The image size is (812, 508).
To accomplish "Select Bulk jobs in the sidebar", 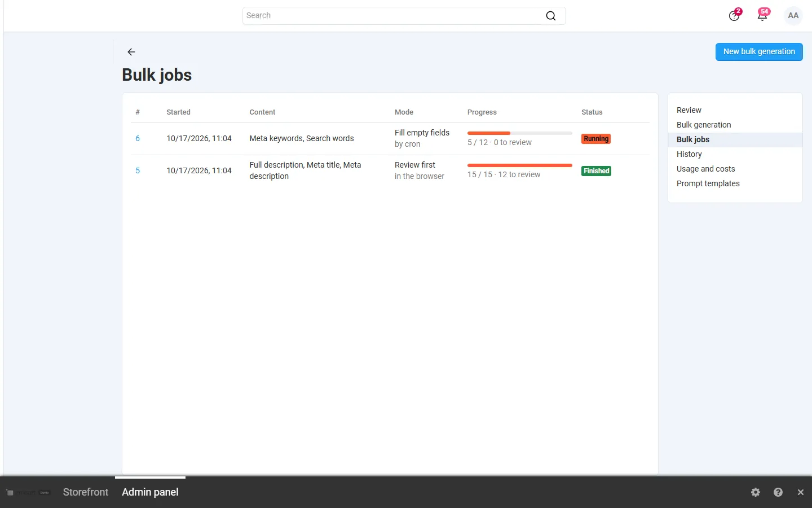I will coord(735,139).
